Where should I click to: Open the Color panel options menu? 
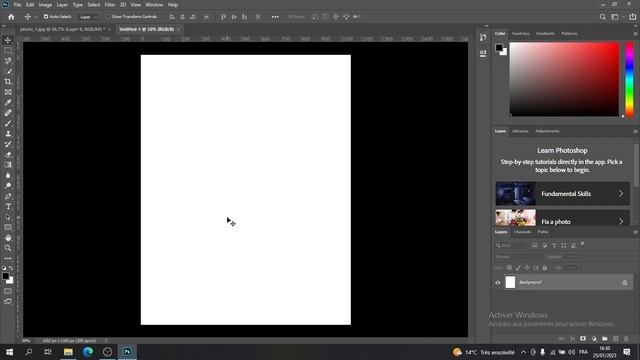635,33
